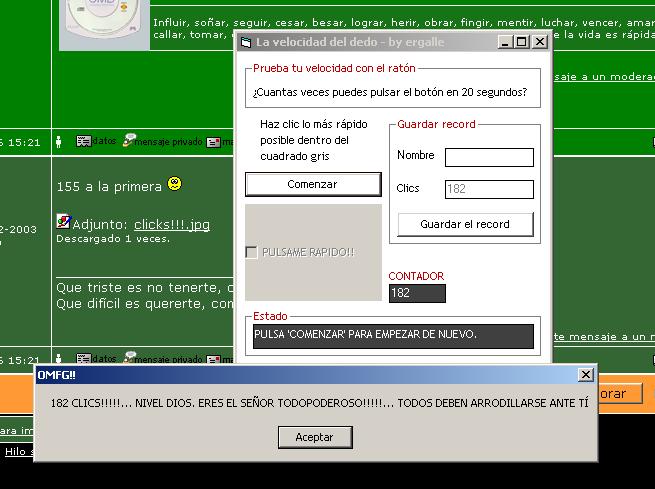655x489 pixels.
Task: Click the CONTADOR display showing 182
Action: (417, 293)
